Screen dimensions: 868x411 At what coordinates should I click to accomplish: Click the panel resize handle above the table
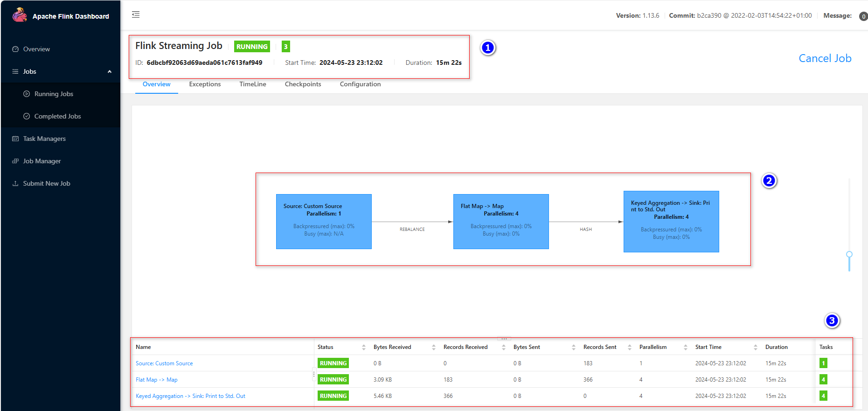pos(504,339)
